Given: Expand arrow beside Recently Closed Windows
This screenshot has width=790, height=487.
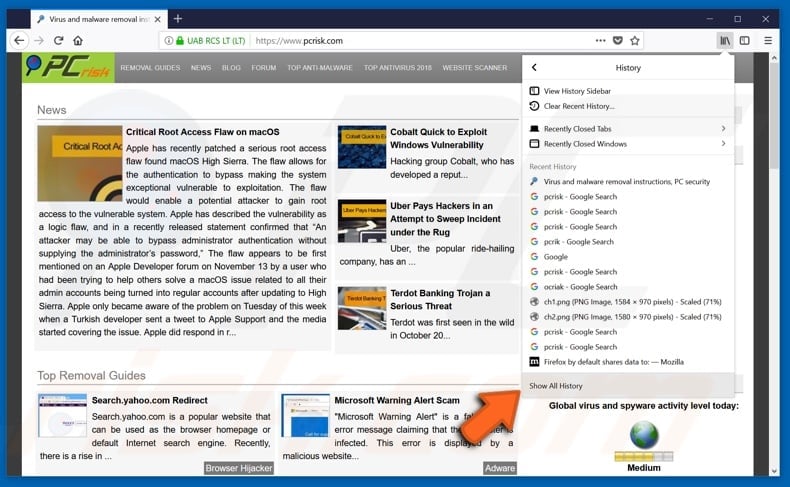Looking at the screenshot, I should [x=723, y=144].
